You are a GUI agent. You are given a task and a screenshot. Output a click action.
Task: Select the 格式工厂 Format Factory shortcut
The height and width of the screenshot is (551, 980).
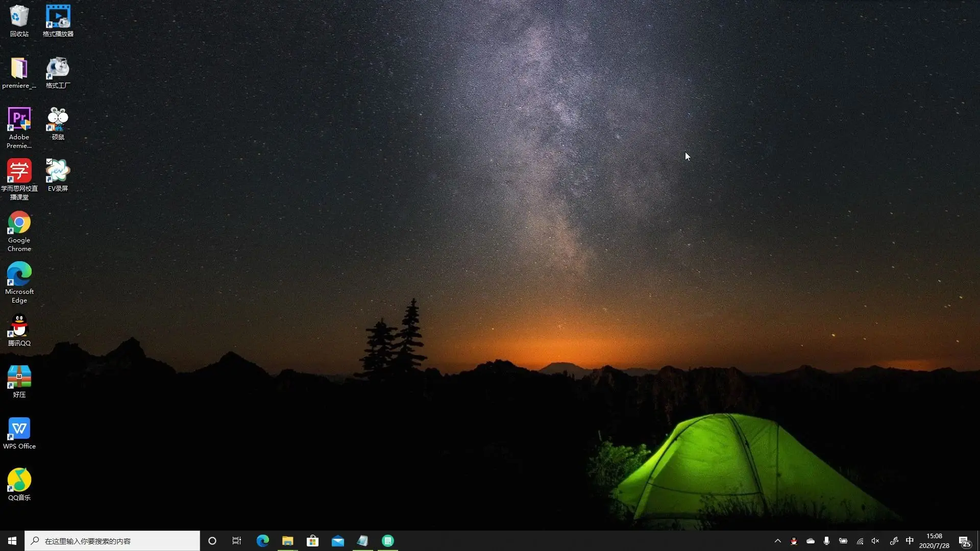tap(58, 73)
